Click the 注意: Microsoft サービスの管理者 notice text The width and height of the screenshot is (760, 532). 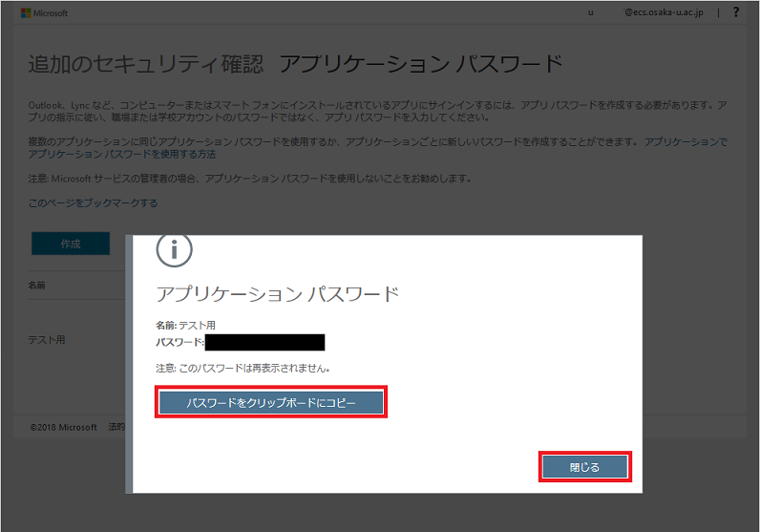[249, 179]
